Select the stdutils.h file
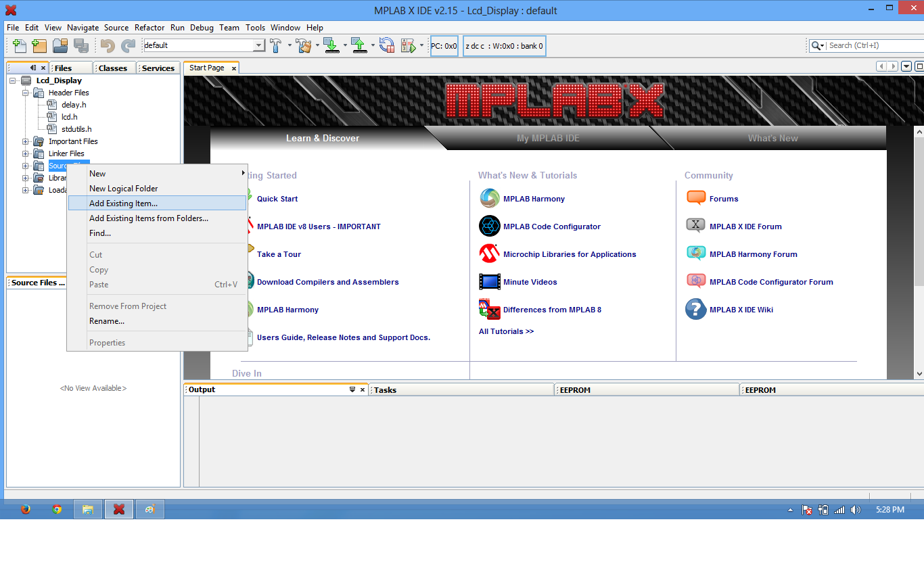The width and height of the screenshot is (924, 572). [x=76, y=129]
